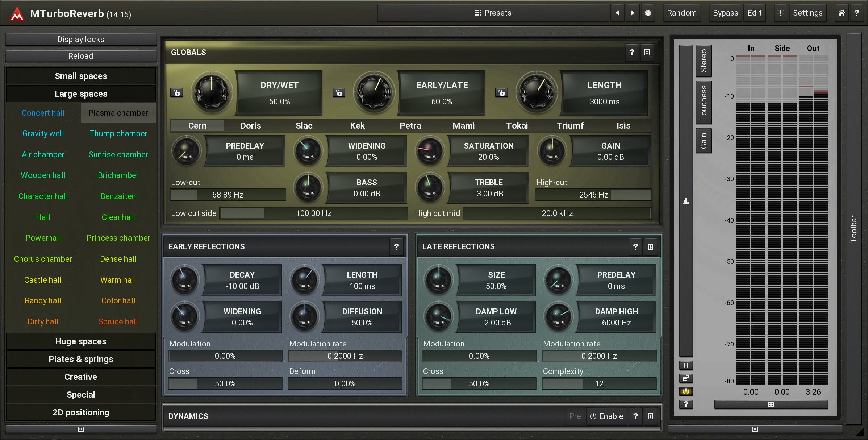
Task: Open the Presets dropdown
Action: 493,13
